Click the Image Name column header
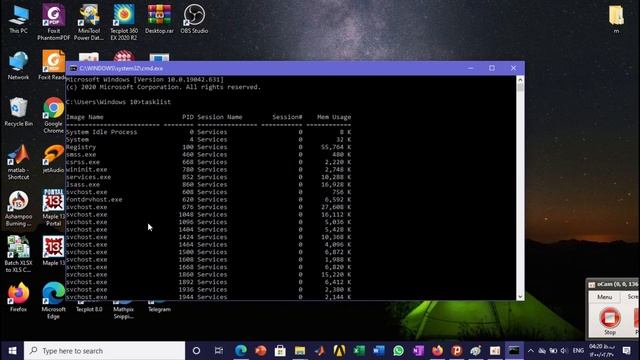640x360 pixels. point(84,117)
